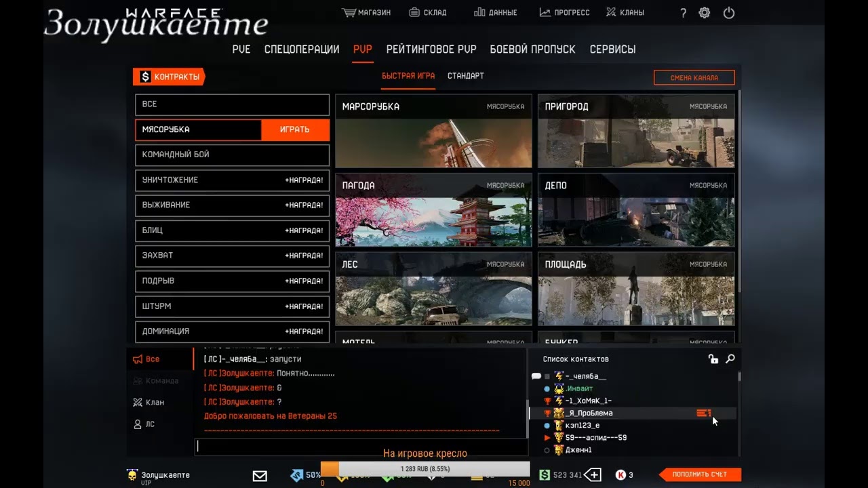
Task: Click the power exit icon
Action: 729,13
